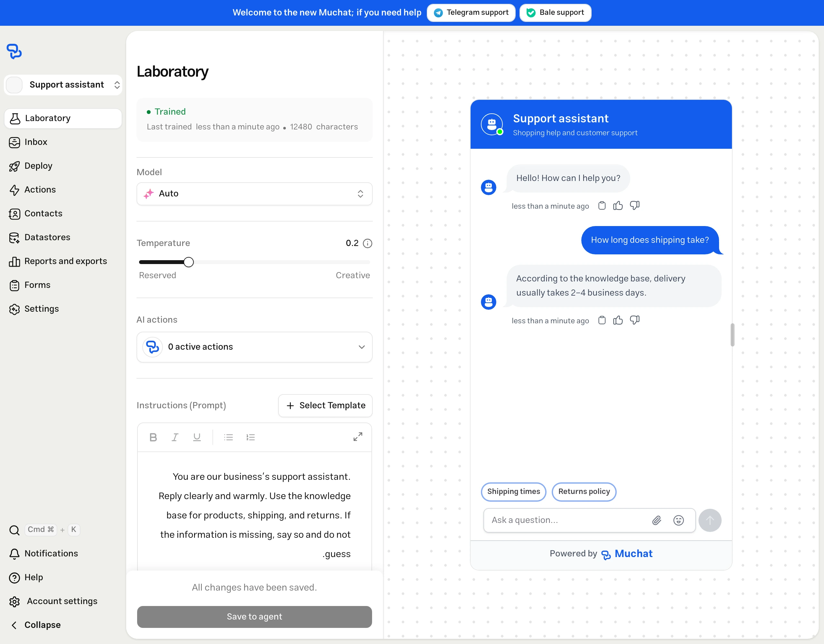The width and height of the screenshot is (824, 644).
Task: Toggle italic formatting in prompt editor
Action: click(x=175, y=437)
